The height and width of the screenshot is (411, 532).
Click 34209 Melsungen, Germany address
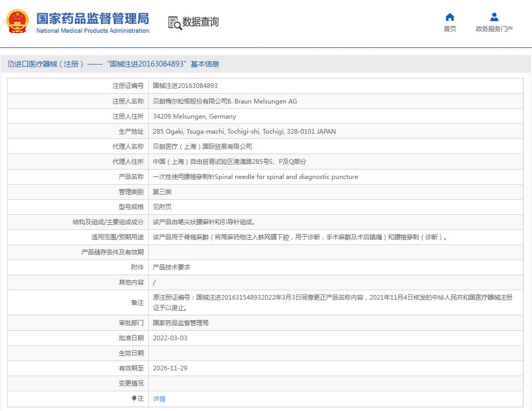(194, 117)
